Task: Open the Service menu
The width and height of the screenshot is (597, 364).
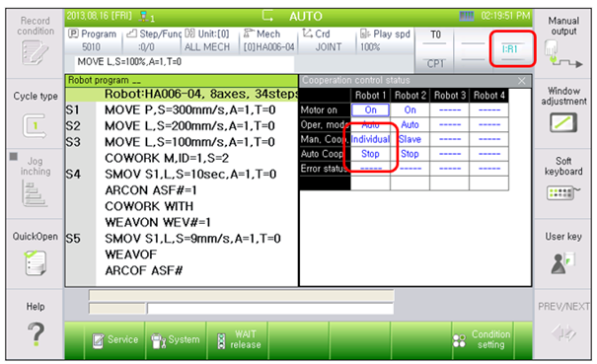Action: tap(115, 340)
